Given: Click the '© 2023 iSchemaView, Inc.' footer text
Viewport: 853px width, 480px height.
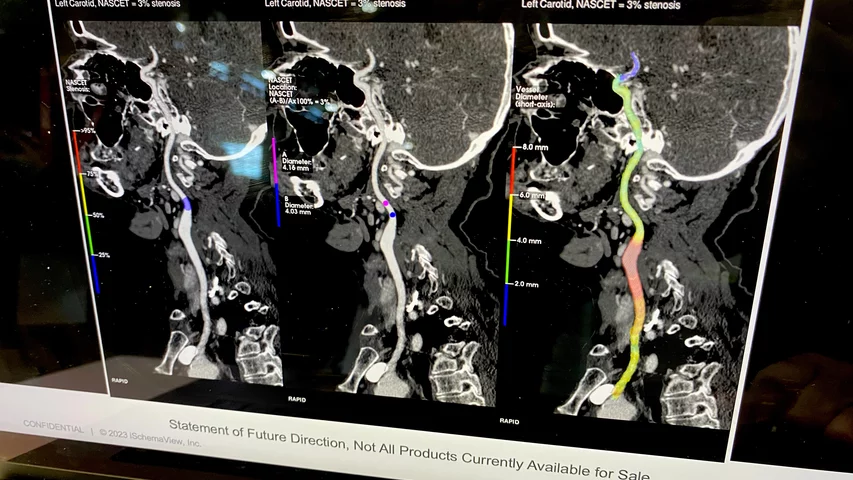Looking at the screenshot, I should pos(150,438).
